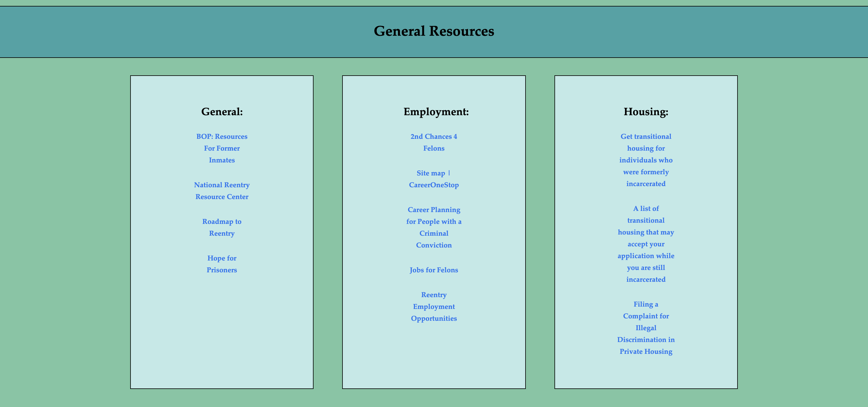Click the Roadmap to Reentry link

click(x=222, y=227)
